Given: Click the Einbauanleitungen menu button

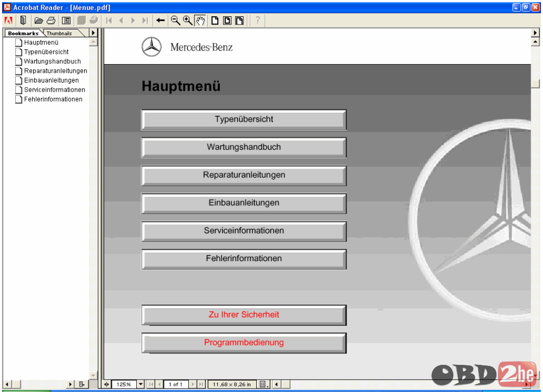Looking at the screenshot, I should (244, 203).
